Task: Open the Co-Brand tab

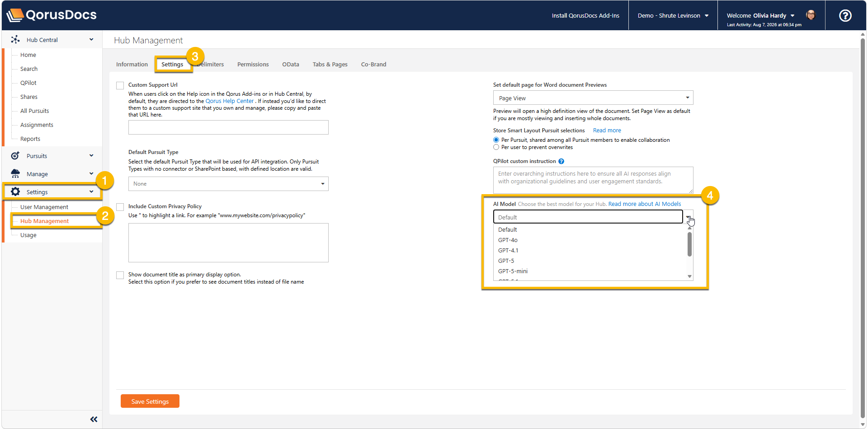Action: click(x=374, y=64)
